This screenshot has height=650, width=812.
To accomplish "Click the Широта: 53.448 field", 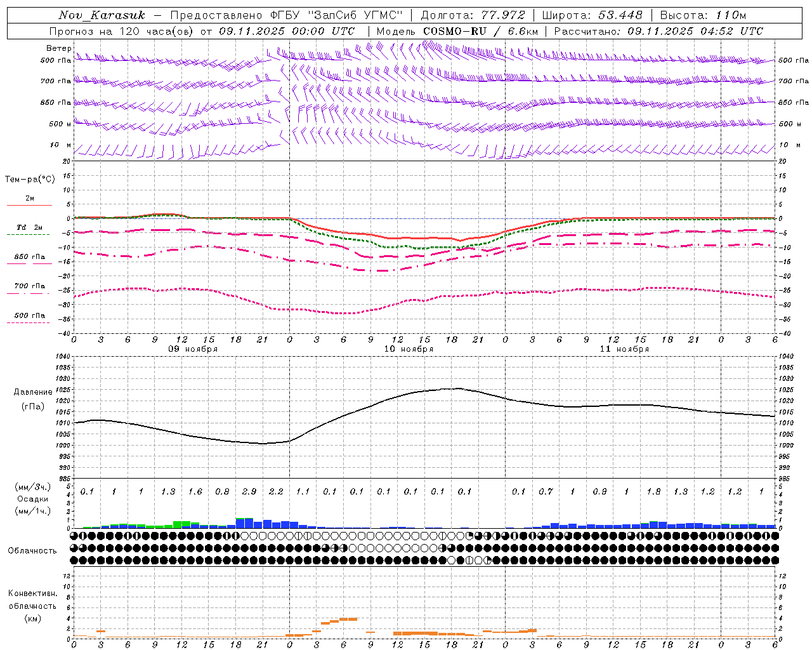I will click(x=593, y=15).
